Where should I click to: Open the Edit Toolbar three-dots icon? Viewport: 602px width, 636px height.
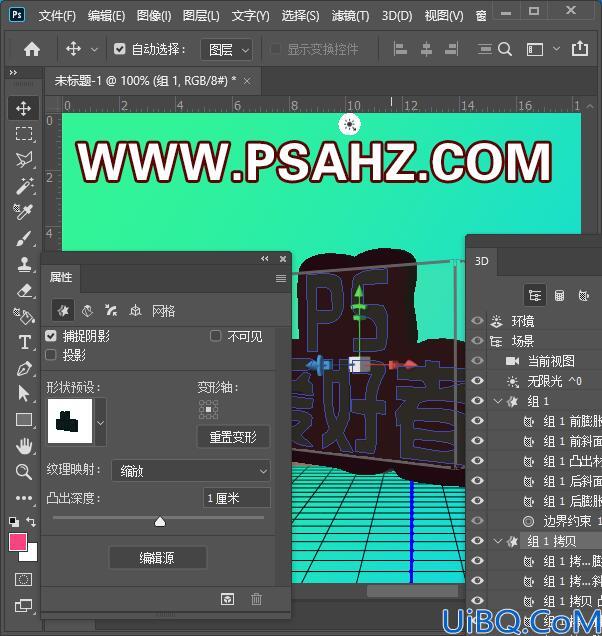coord(24,498)
